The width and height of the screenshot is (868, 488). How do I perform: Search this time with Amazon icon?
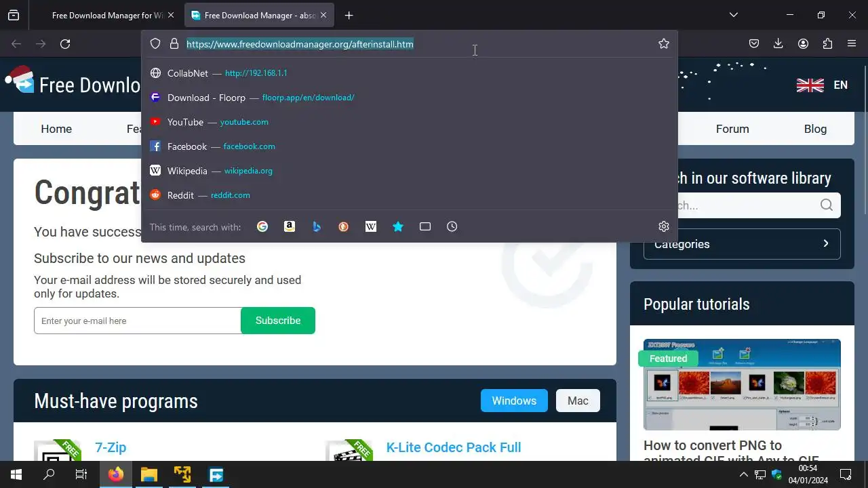click(290, 226)
